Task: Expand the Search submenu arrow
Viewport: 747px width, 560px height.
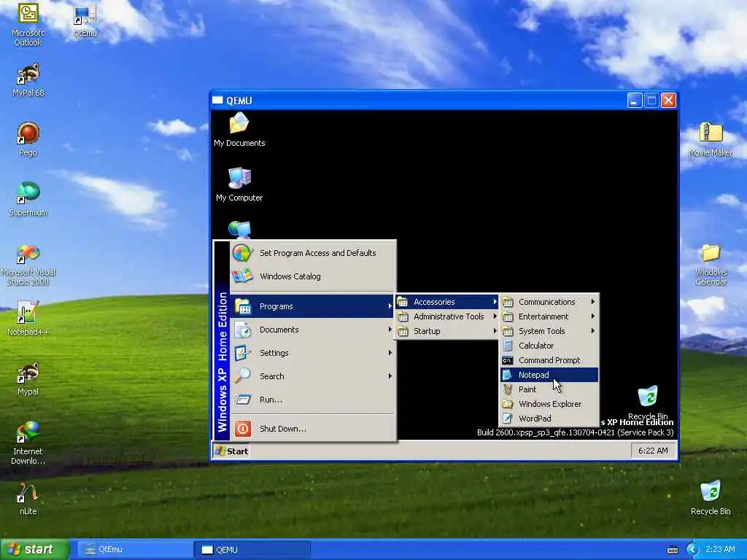Action: [390, 376]
